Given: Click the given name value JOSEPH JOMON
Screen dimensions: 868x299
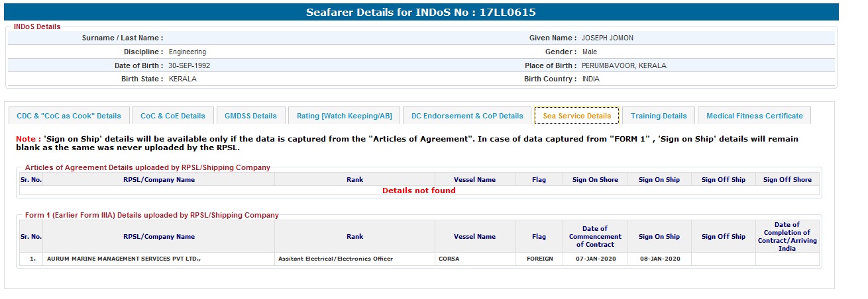Looking at the screenshot, I should point(608,38).
